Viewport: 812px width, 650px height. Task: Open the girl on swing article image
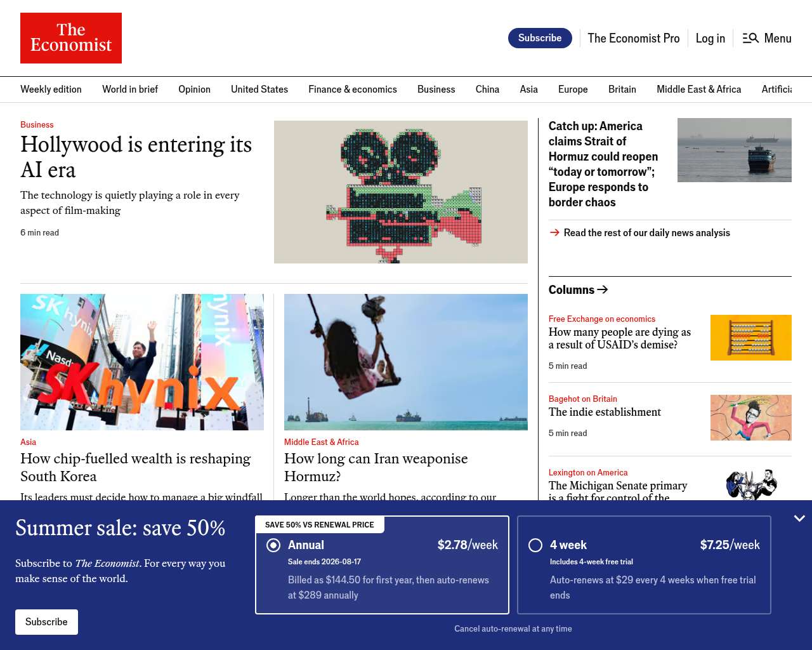(406, 362)
